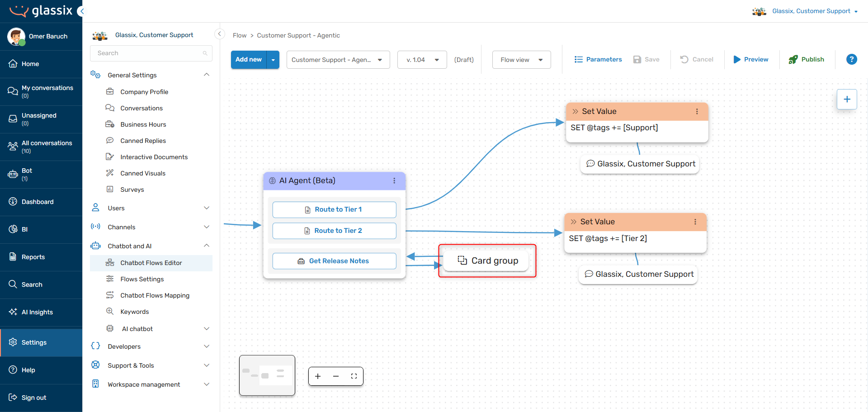This screenshot has width=868, height=412.
Task: Click the plus button at canvas corner
Action: tap(847, 99)
